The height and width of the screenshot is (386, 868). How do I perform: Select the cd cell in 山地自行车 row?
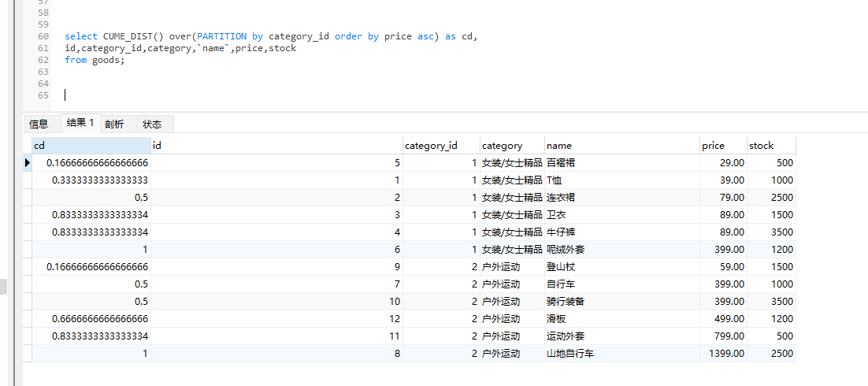coord(91,354)
